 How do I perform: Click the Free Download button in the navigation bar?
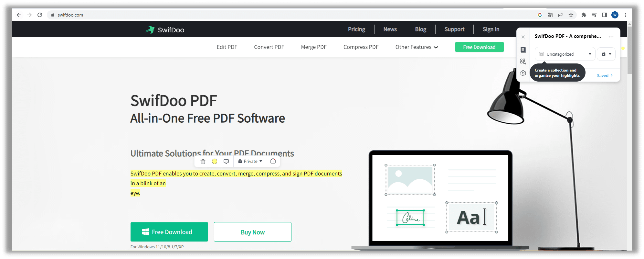479,47
